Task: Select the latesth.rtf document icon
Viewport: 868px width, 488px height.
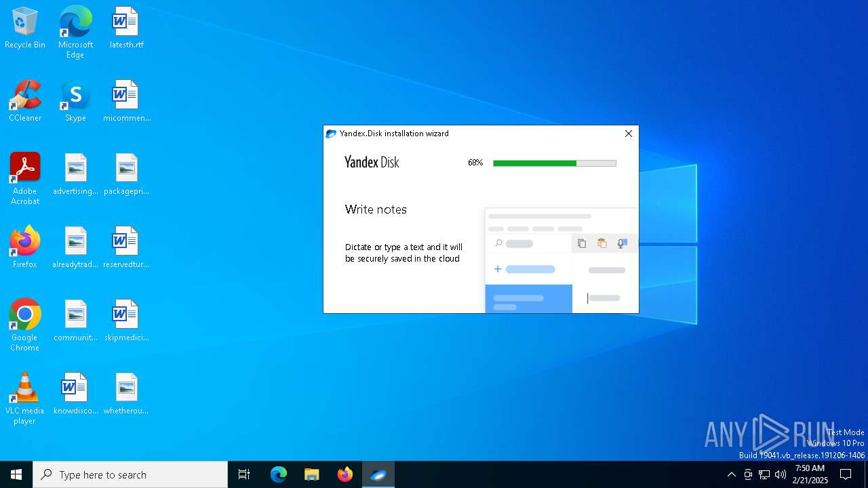Action: [126, 28]
